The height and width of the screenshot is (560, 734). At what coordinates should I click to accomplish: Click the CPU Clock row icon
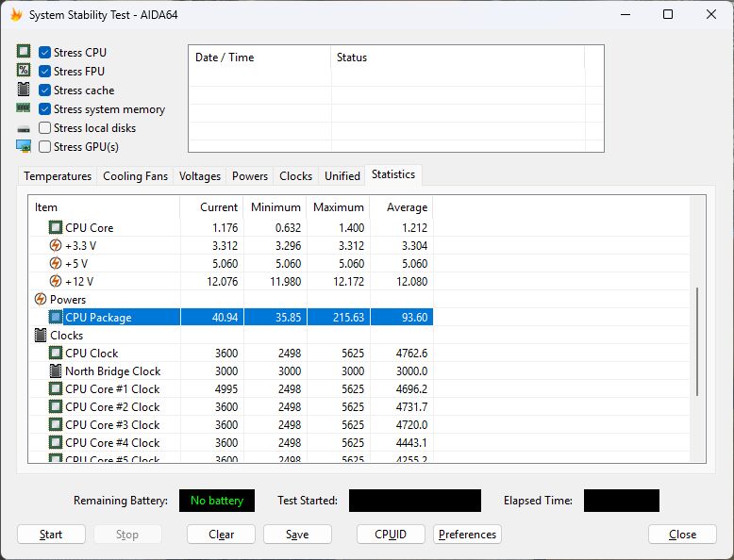(56, 353)
